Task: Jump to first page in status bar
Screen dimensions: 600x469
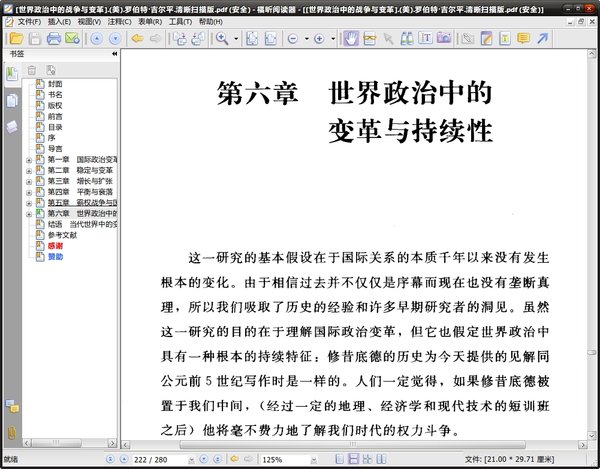Action: point(110,459)
